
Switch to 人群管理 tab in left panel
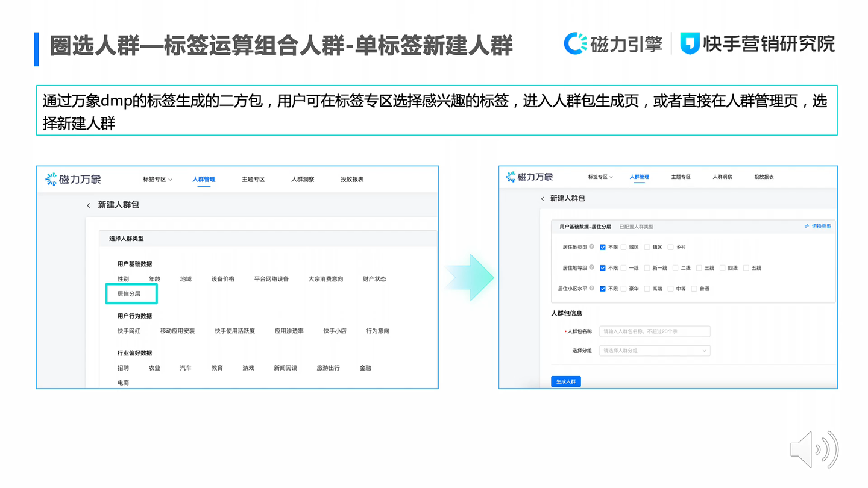click(x=204, y=179)
